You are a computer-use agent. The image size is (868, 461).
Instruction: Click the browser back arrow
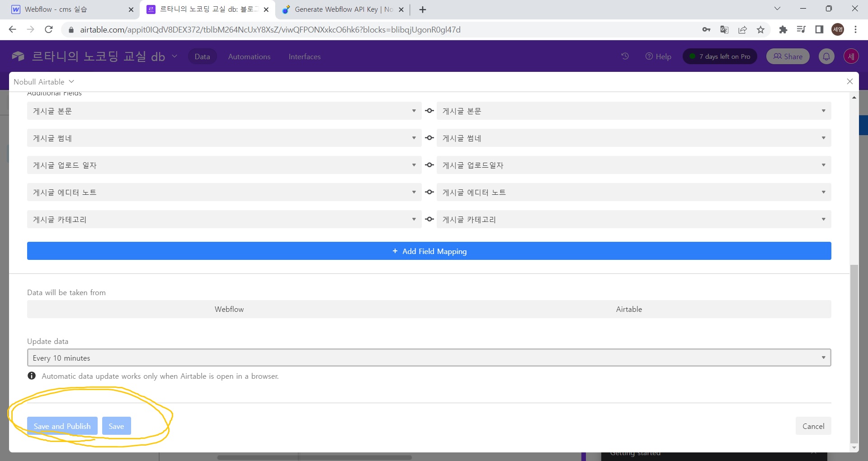pos(13,29)
